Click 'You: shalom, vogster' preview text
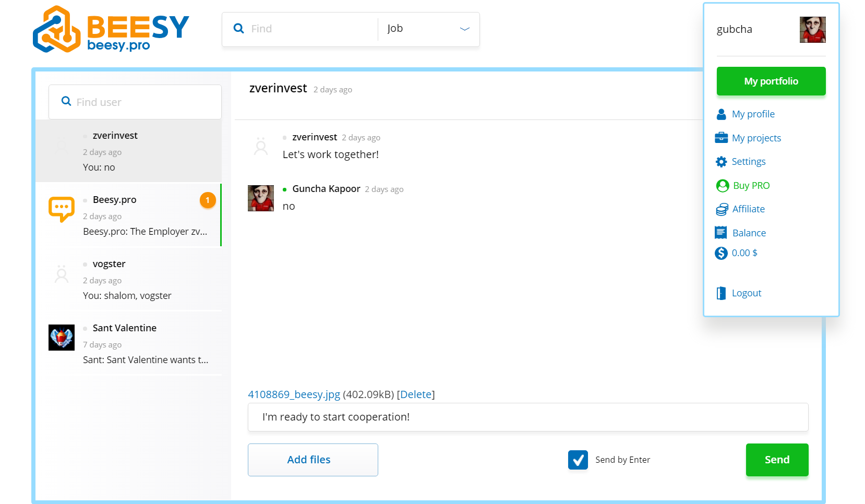Viewport: 865px width, 504px height. coord(127,296)
